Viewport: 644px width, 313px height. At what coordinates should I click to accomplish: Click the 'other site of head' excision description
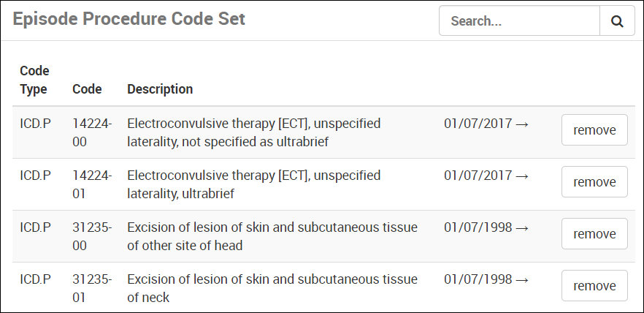[x=272, y=236]
